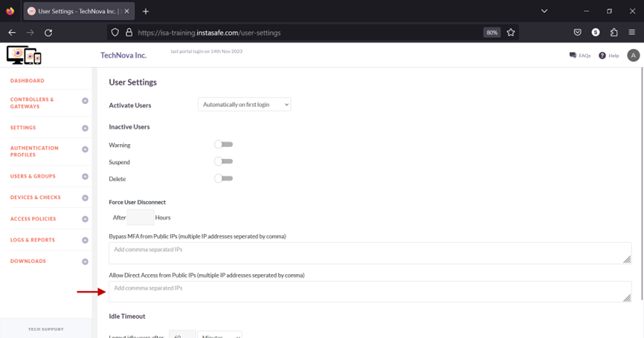644x338 pixels.
Task: Click the Help link text
Action: [x=614, y=56]
